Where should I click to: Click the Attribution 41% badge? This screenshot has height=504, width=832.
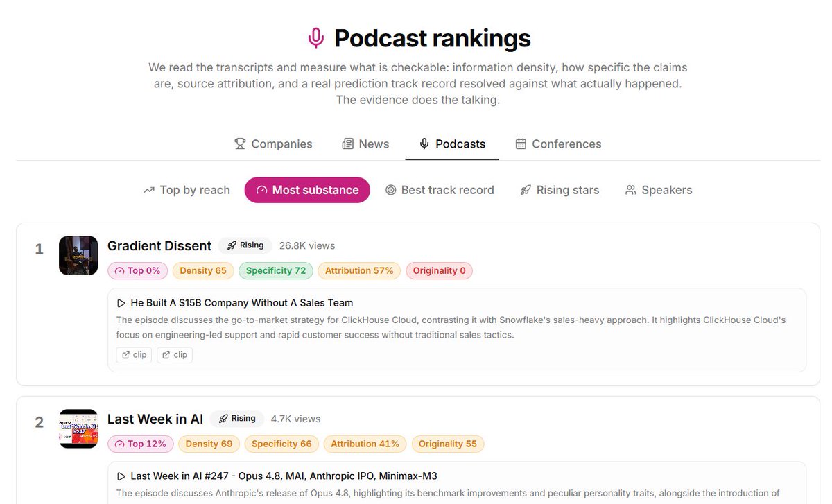pyautogui.click(x=365, y=444)
